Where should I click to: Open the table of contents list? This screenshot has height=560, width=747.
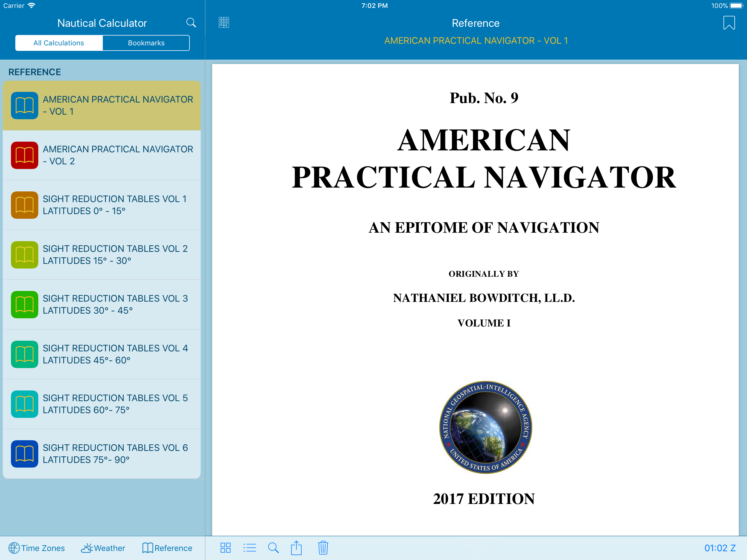[250, 547]
